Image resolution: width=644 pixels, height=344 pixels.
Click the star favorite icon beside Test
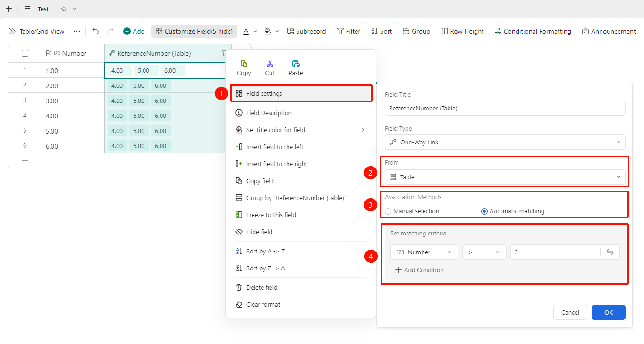[64, 9]
